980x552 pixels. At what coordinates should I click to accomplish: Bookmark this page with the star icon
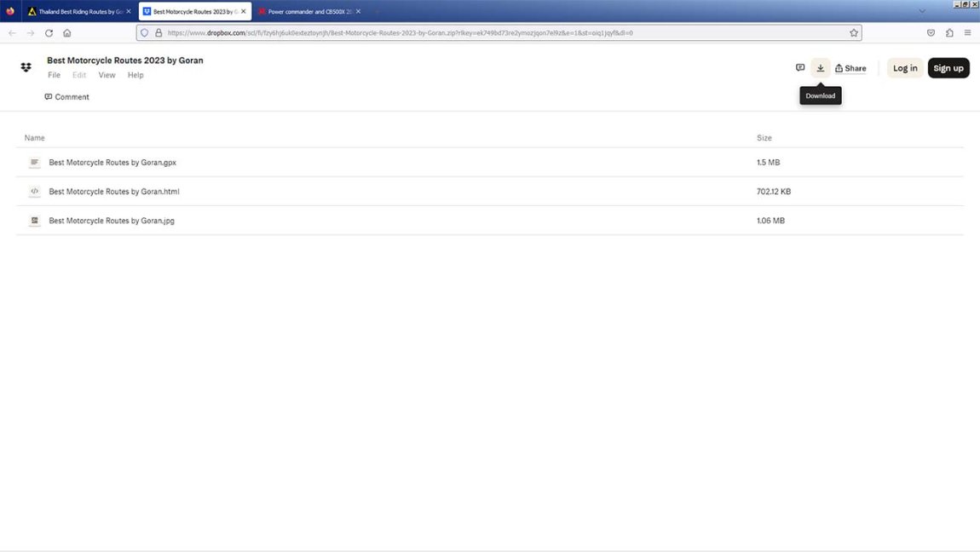tap(853, 33)
